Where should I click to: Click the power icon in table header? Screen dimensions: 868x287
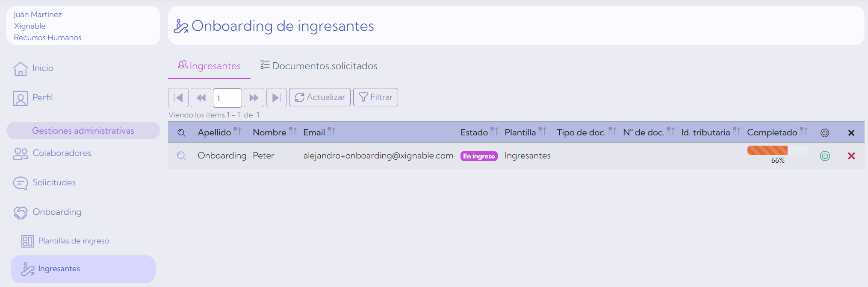[x=825, y=133]
